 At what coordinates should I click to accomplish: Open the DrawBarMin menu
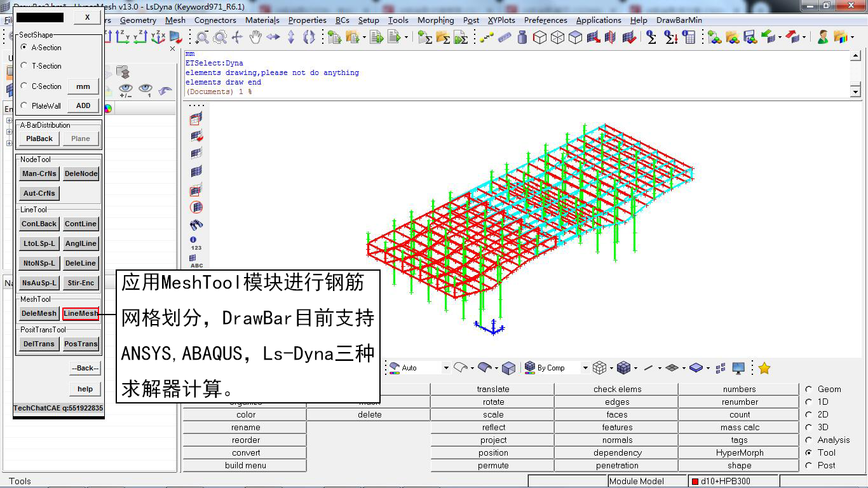point(679,20)
